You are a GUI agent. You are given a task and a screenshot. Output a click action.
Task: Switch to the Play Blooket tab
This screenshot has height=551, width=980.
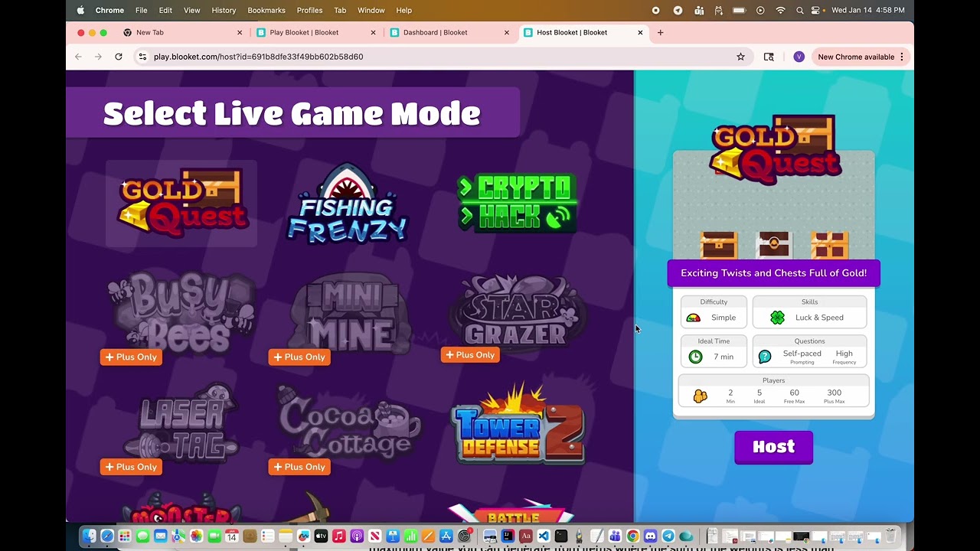pyautogui.click(x=315, y=32)
